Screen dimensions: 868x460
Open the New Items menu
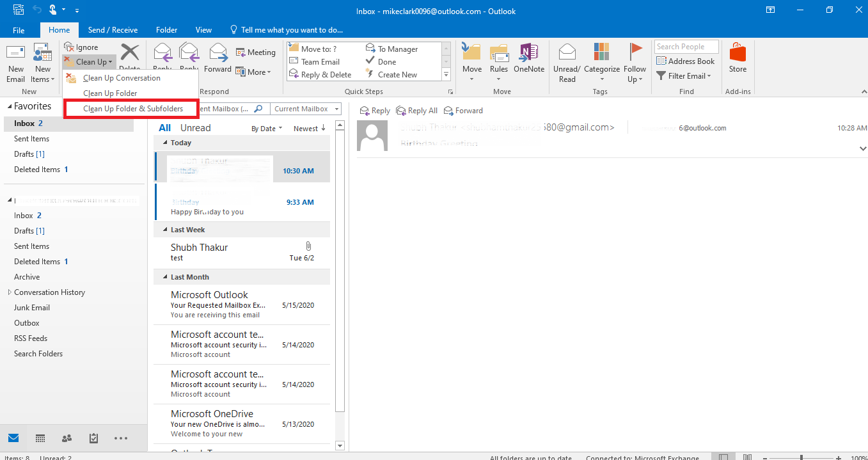coord(42,63)
